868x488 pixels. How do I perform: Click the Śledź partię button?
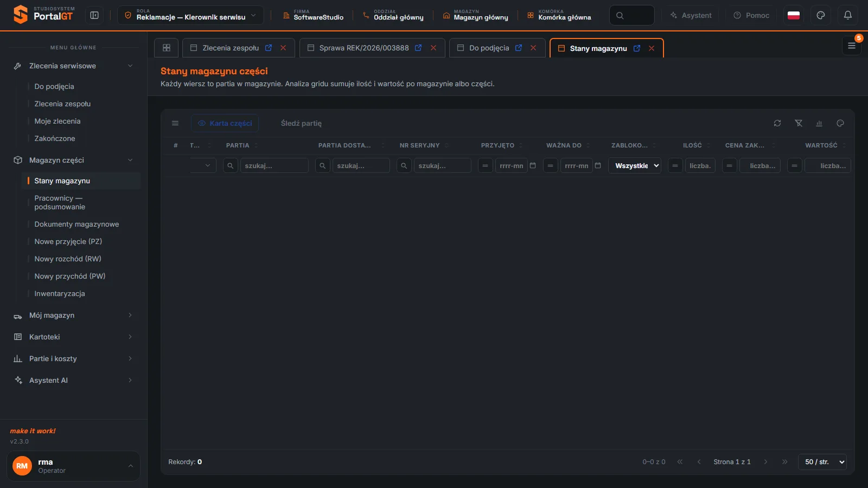pyautogui.click(x=301, y=123)
